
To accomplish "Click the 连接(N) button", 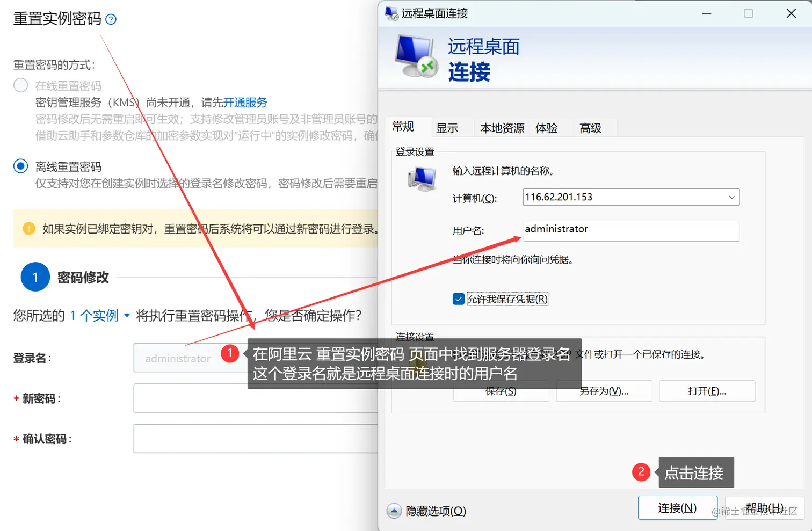I will point(677,507).
